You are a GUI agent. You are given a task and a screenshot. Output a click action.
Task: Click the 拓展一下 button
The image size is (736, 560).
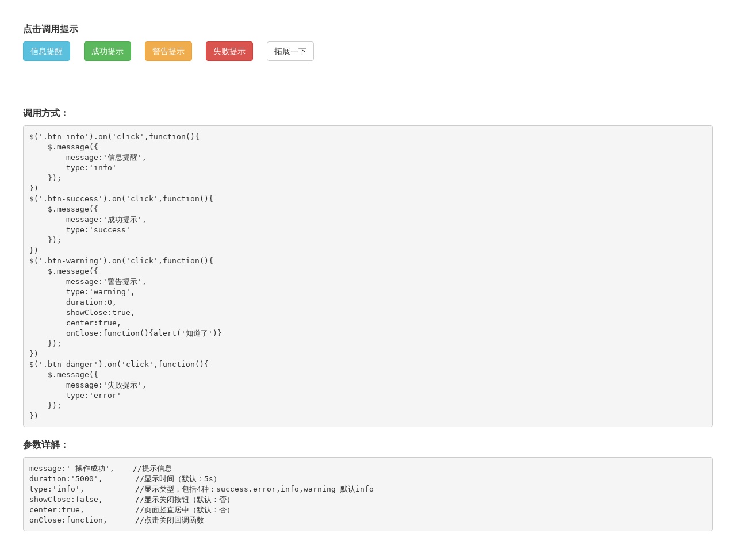pos(290,51)
